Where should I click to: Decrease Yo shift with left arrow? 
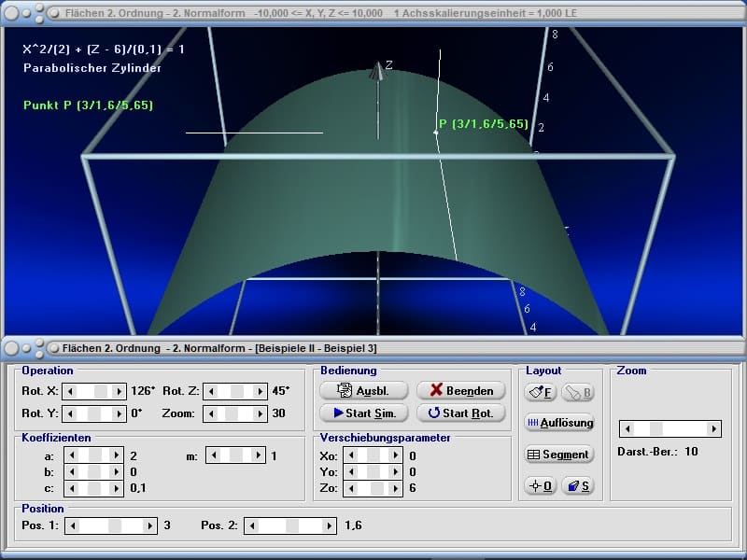click(x=351, y=472)
